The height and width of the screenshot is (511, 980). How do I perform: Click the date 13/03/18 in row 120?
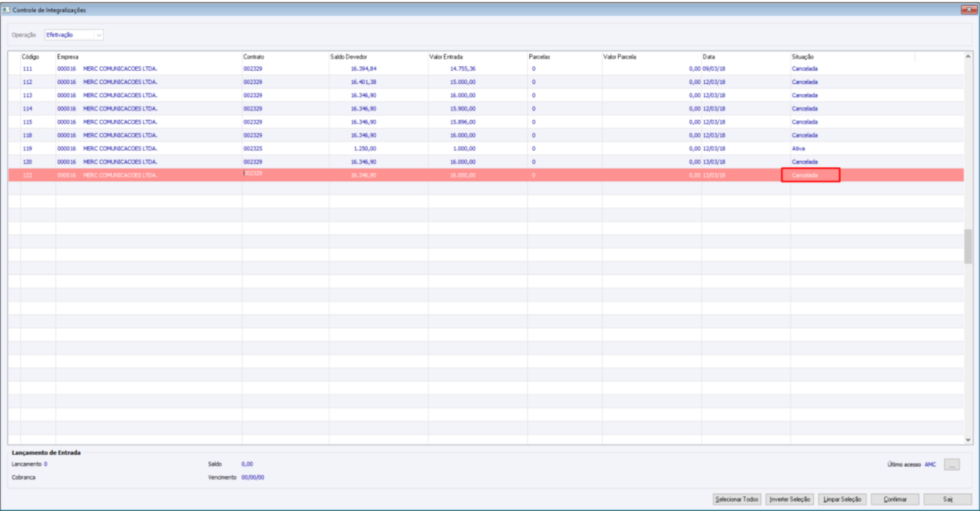(714, 162)
